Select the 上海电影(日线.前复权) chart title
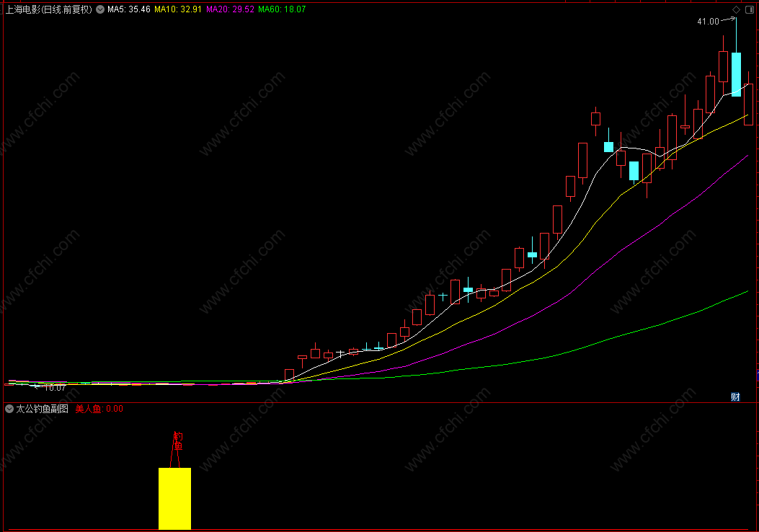 (48, 9)
